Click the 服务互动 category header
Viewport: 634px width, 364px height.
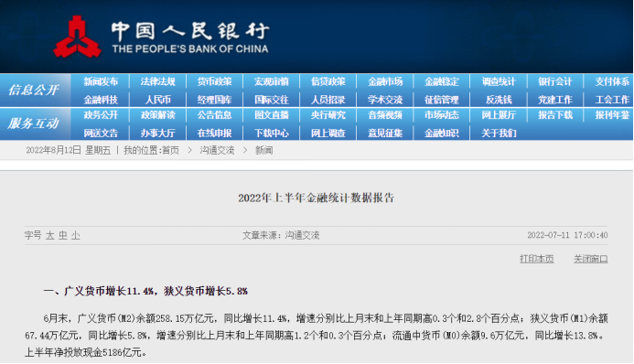point(34,123)
